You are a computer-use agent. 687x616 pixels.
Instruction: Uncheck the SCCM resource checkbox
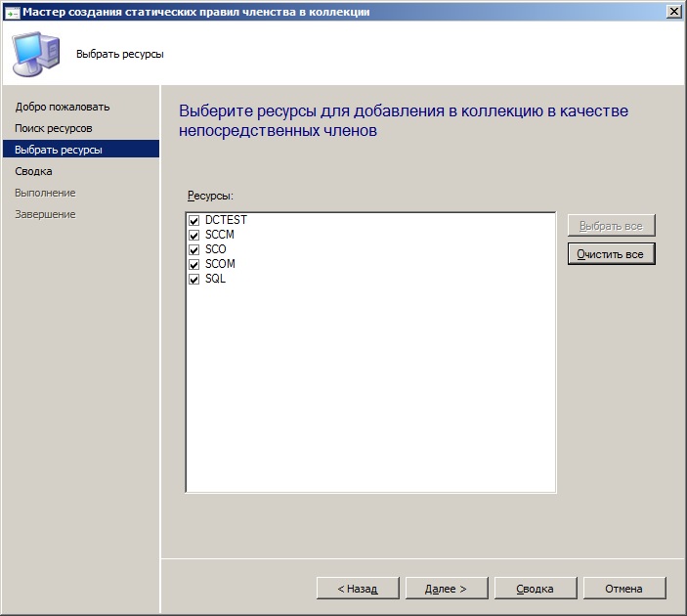pos(193,235)
